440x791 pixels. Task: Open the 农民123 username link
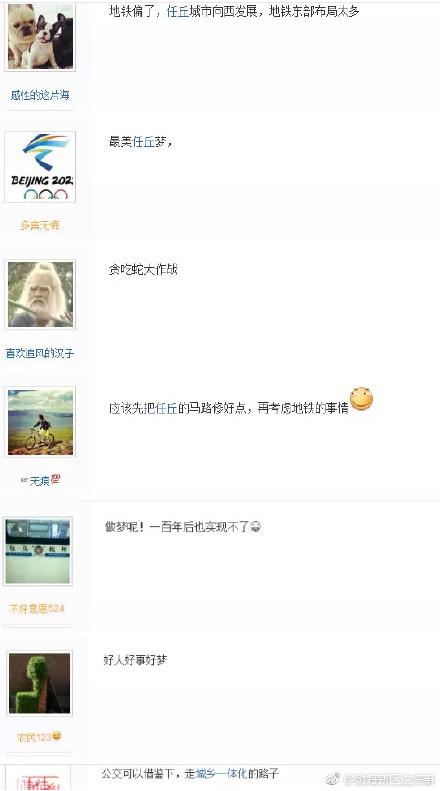(39, 737)
